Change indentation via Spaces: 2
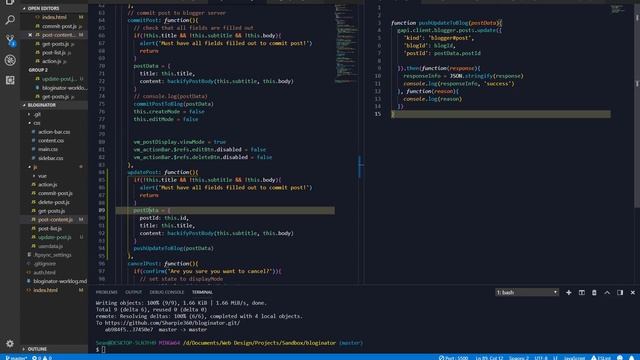Image resolution: width=640 pixels, height=360 pixels. tap(518, 358)
